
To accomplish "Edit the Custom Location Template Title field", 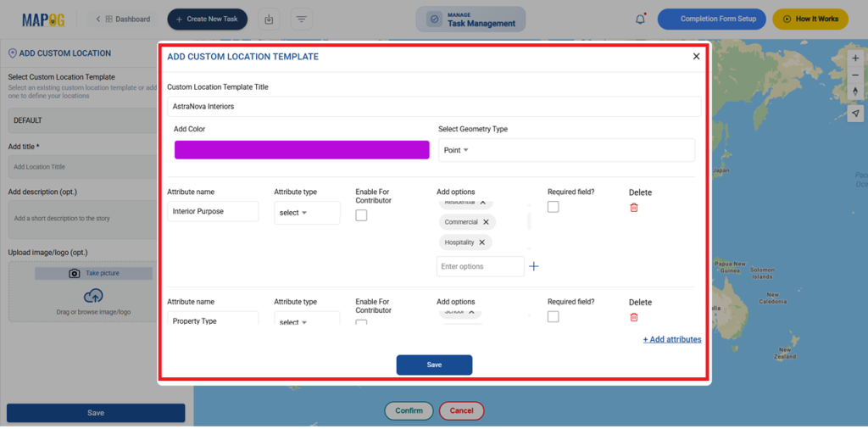I will pyautogui.click(x=434, y=106).
